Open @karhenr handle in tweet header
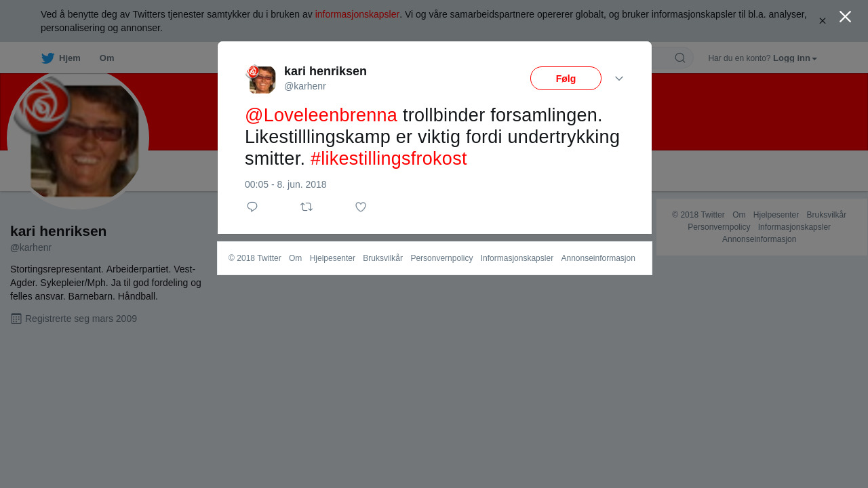This screenshot has height=488, width=868. [305, 86]
